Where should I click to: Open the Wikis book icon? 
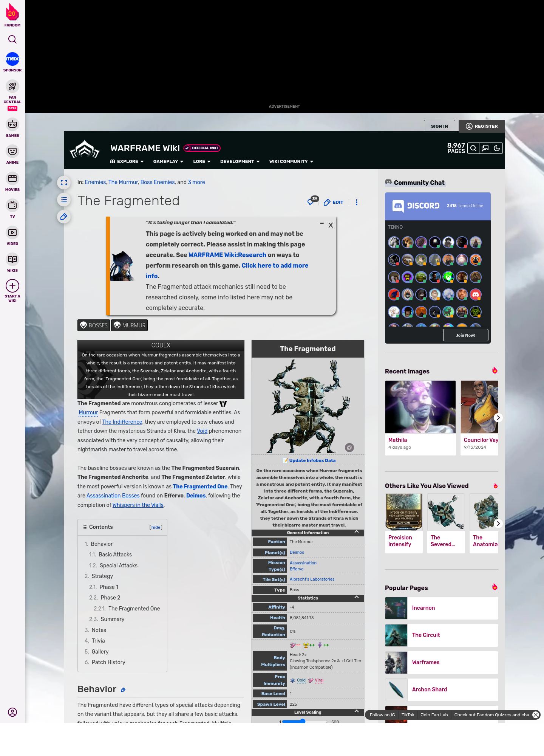pyautogui.click(x=12, y=259)
